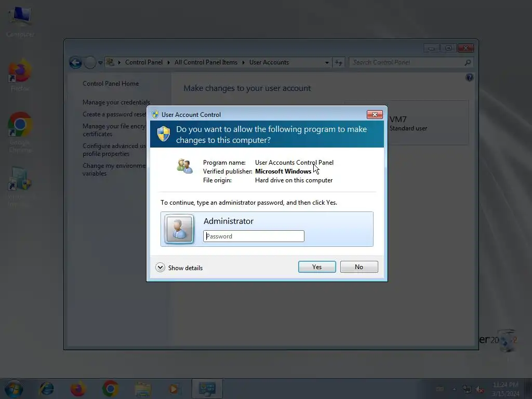The height and width of the screenshot is (399, 532).
Task: Click User Accounts breadcrumb segment
Action: (x=269, y=62)
